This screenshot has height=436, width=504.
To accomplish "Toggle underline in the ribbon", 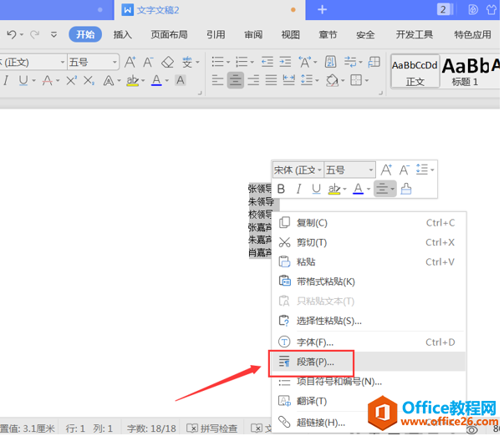I will (x=23, y=80).
